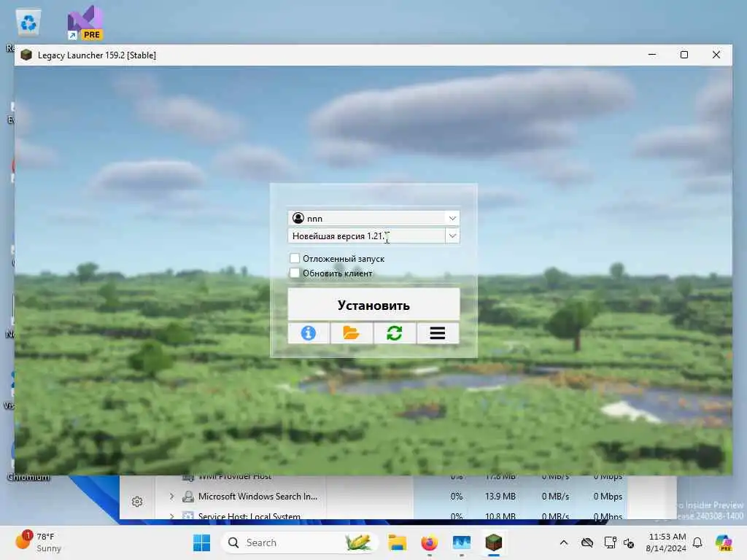Viewport: 747px width, 560px height.
Task: Enable the Отложенный запуск checkbox
Action: coord(295,258)
